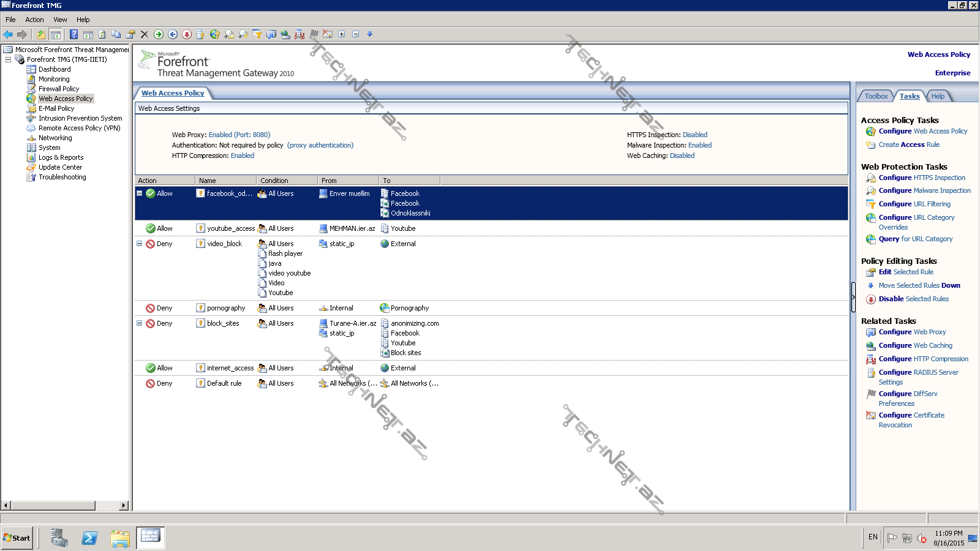Click the plus expand-all toolbar icon

click(x=342, y=34)
